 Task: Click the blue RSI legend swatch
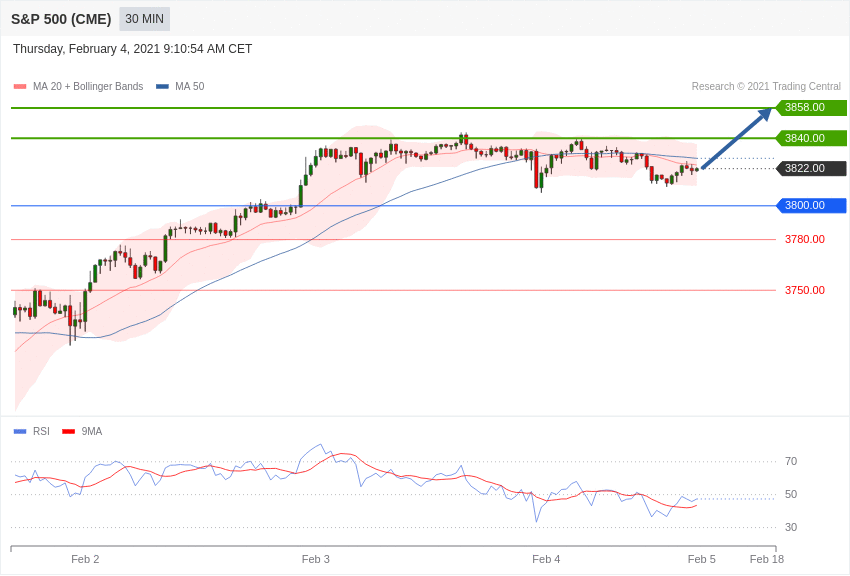20,432
